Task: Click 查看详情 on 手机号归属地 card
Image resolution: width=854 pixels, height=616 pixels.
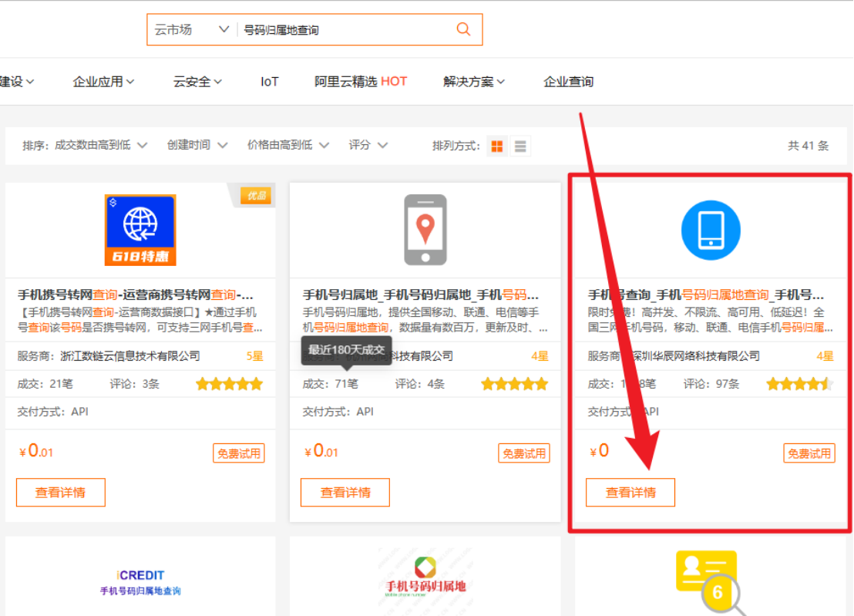Action: pos(345,493)
